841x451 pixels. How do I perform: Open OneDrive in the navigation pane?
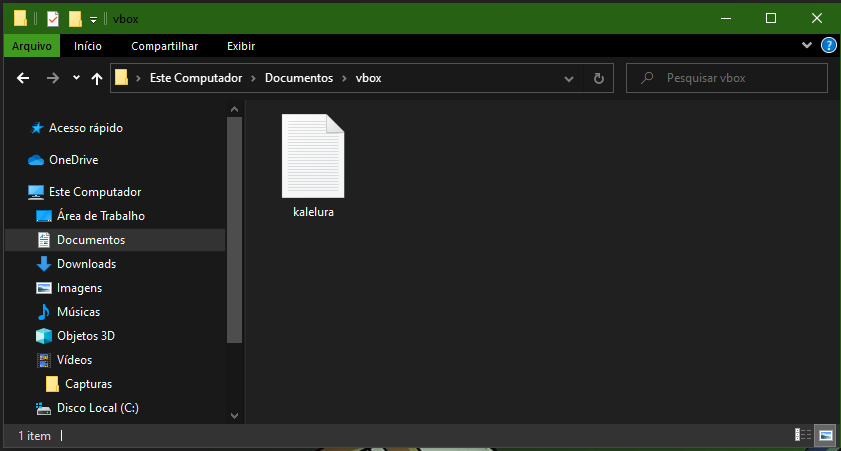[73, 160]
